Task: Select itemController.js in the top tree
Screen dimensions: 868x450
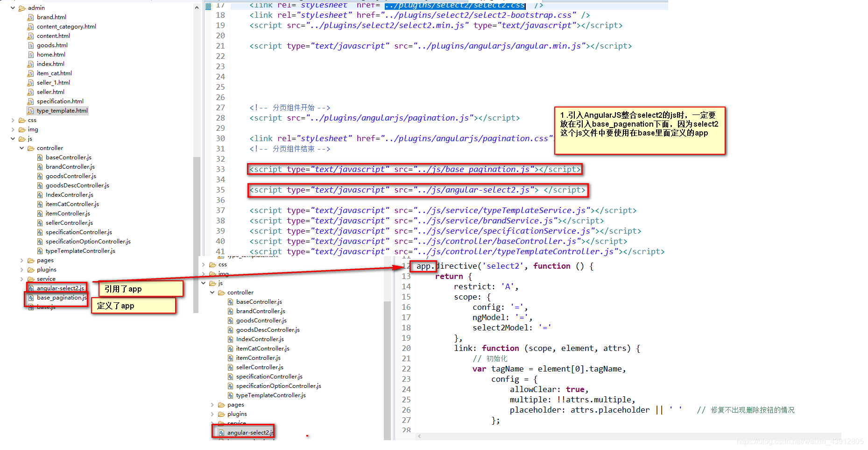Action: tap(68, 214)
